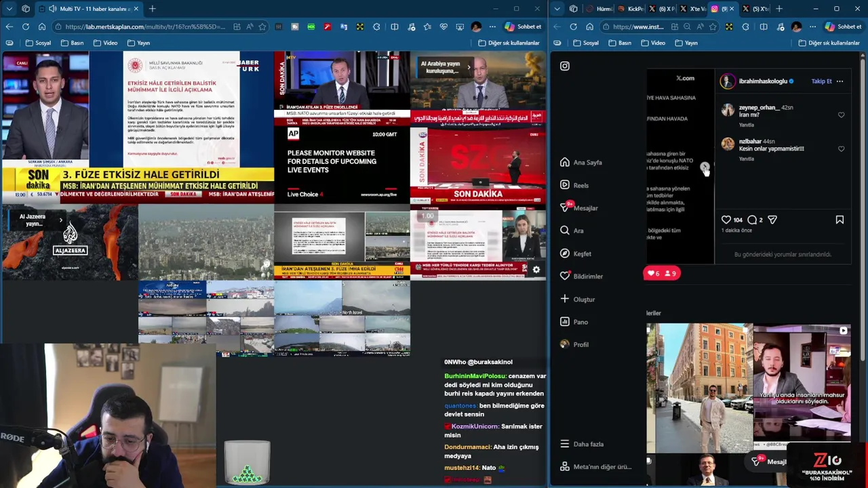
Task: Click Takip Et to follow ibrahimhaskologlu
Action: 821,81
